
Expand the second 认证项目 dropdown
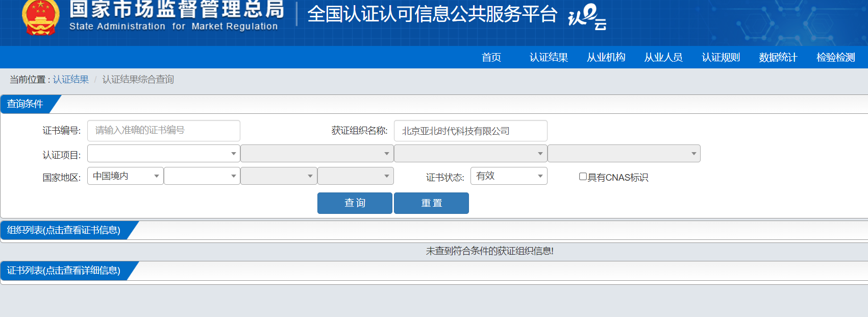pos(317,153)
